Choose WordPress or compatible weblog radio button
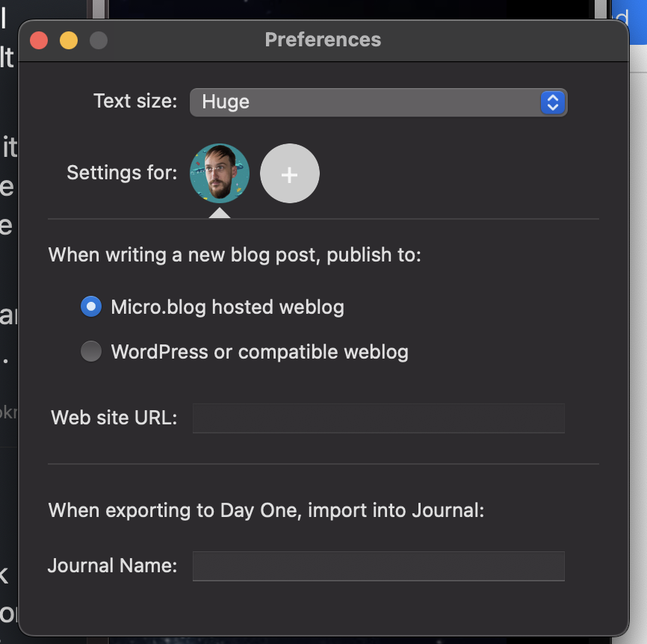 pos(91,351)
